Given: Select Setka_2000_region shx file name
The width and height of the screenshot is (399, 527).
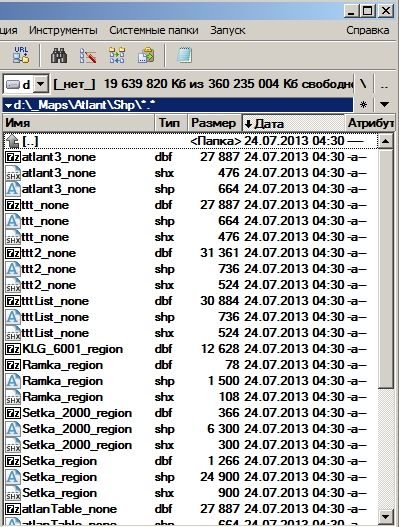Looking at the screenshot, I should pos(77,445).
